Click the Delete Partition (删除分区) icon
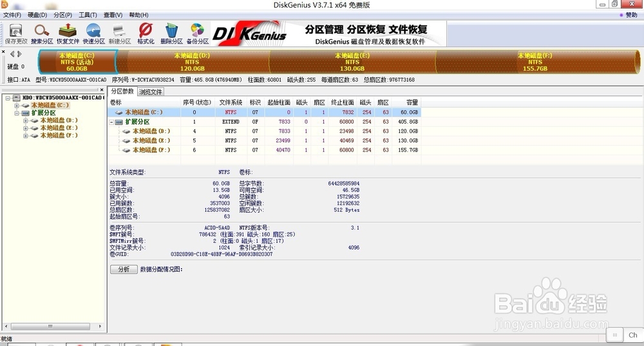 171,34
